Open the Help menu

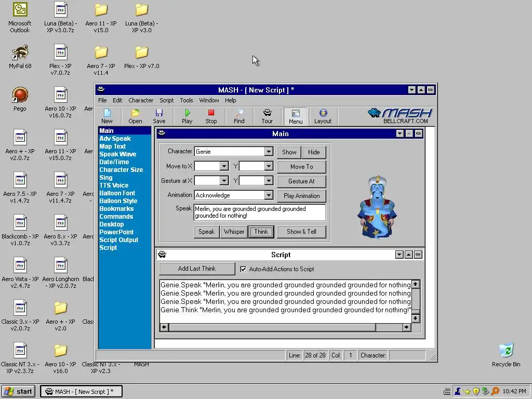click(x=230, y=100)
